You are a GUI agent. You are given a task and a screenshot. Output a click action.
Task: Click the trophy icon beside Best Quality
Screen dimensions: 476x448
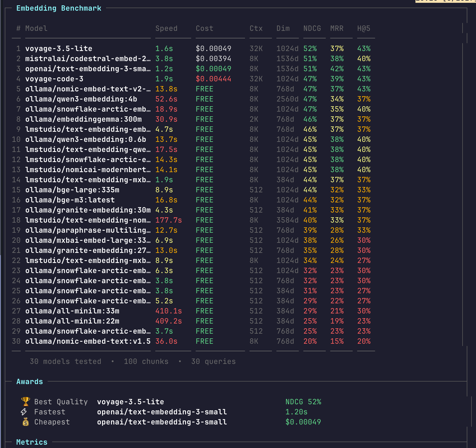[x=26, y=401]
